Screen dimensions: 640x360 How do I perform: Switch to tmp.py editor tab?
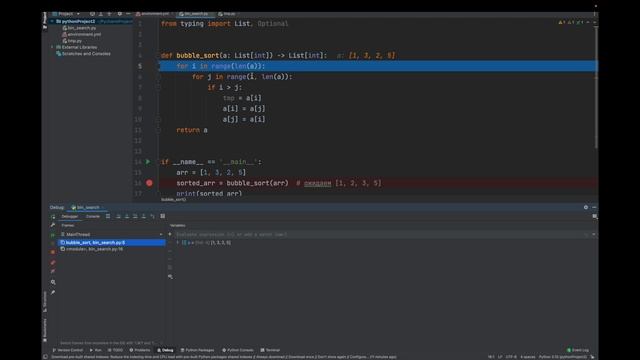[227, 14]
